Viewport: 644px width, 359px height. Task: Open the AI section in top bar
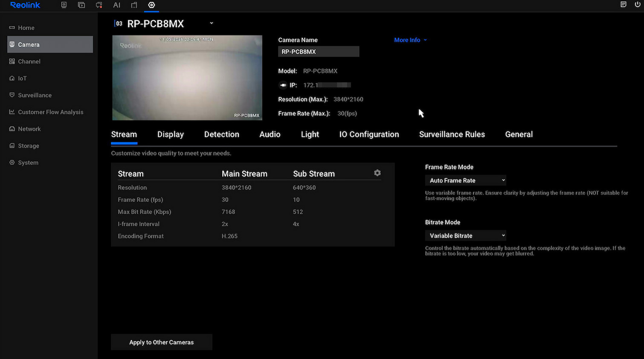116,5
